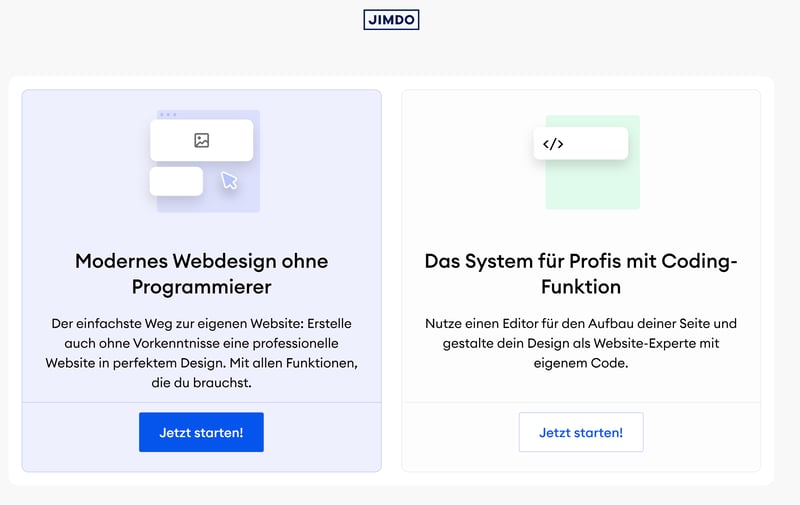Click the small blank white box in the illustration
The image size is (800, 505).
pos(176,181)
